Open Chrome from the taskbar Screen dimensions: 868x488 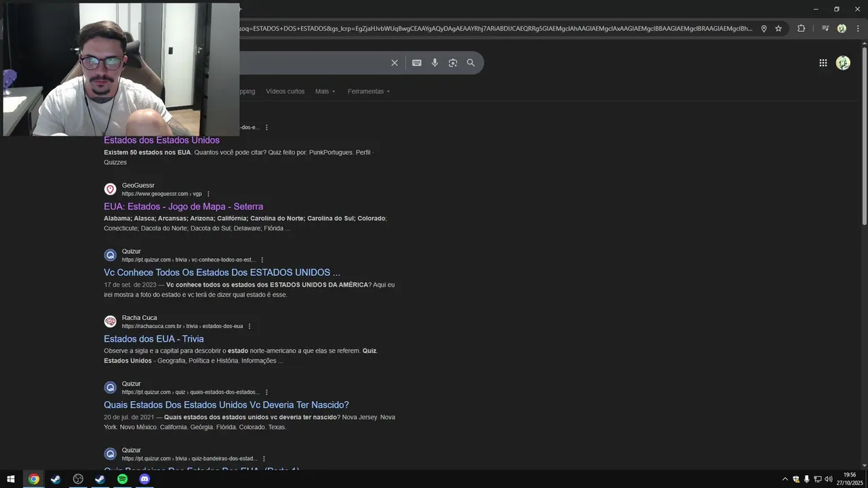coord(33,479)
